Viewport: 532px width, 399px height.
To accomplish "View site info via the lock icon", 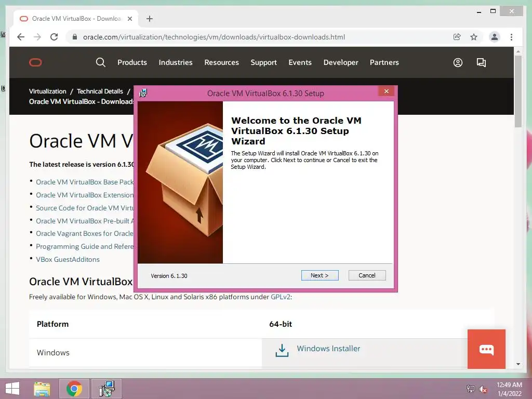I will (x=75, y=37).
